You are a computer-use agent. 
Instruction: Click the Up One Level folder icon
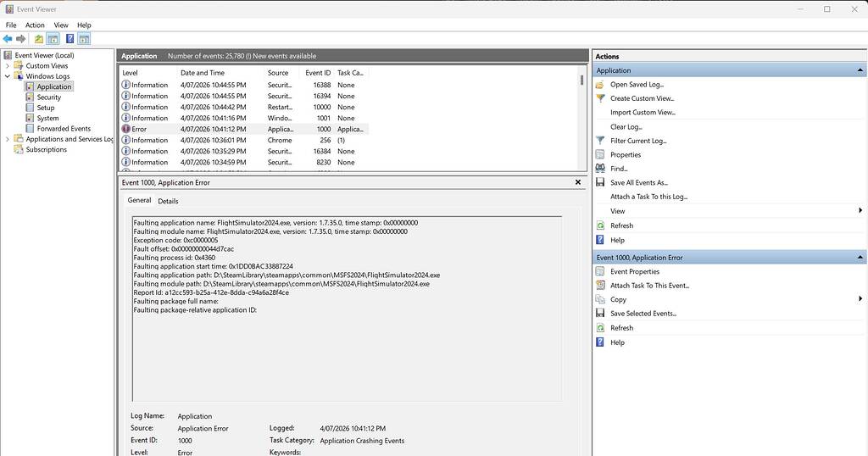(39, 39)
